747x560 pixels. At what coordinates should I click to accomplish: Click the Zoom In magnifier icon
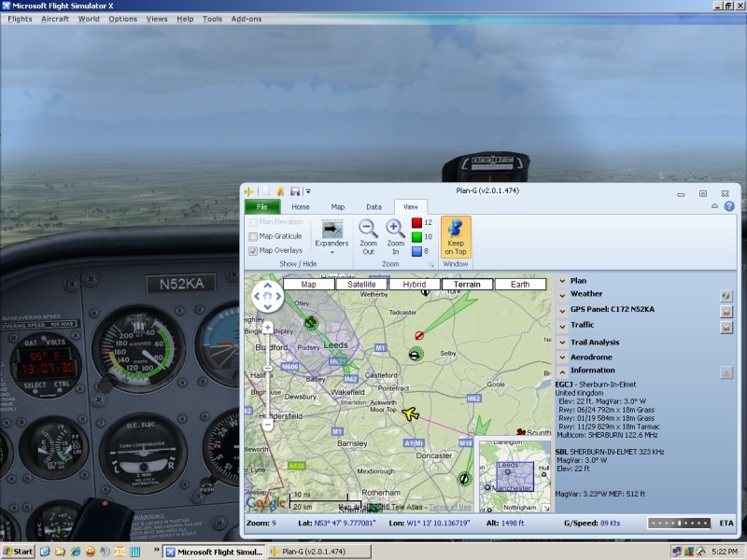395,229
